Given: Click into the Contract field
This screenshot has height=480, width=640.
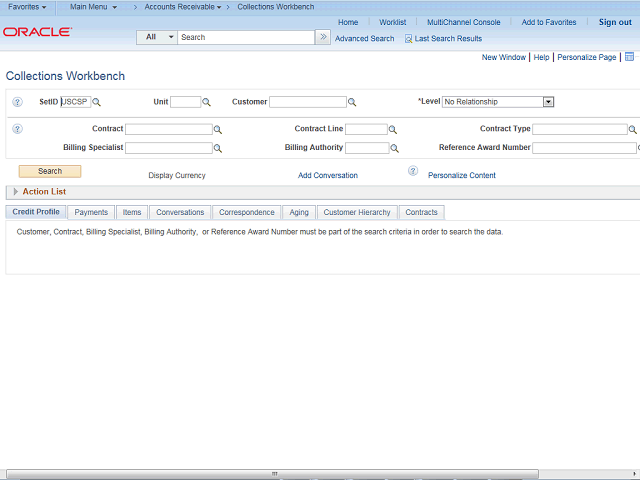Looking at the screenshot, I should pyautogui.click(x=169, y=129).
